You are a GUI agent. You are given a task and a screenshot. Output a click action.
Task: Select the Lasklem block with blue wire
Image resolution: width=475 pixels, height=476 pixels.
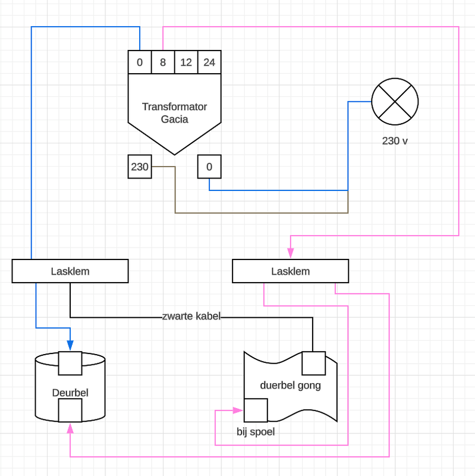click(x=70, y=271)
